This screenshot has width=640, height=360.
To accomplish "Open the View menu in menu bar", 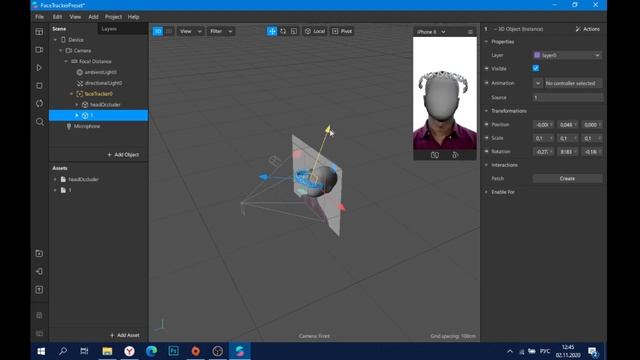I will (x=75, y=17).
